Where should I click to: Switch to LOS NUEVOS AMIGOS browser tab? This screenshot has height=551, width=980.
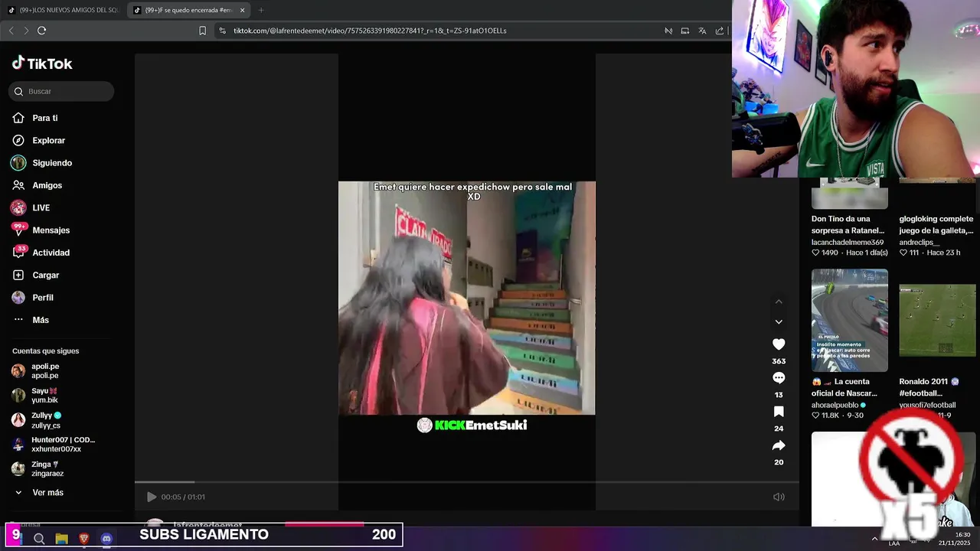point(64,10)
